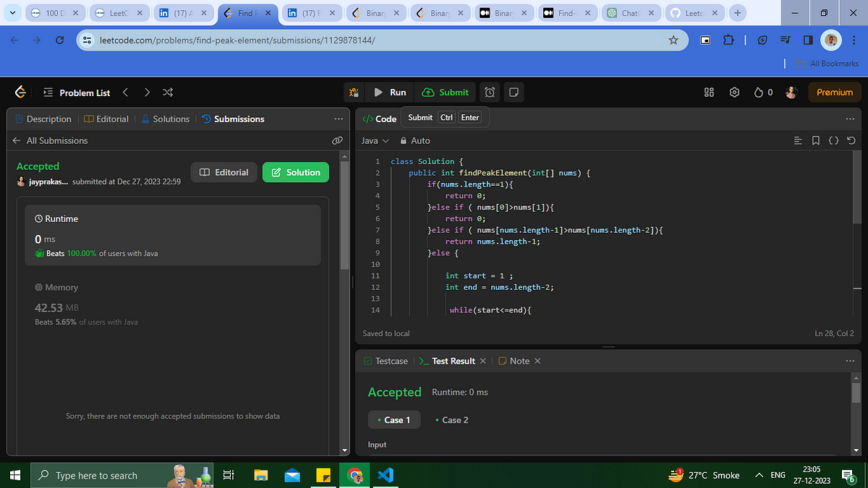Expand code panel more options ellipsis
Screen dimensions: 868x488
(x=850, y=119)
